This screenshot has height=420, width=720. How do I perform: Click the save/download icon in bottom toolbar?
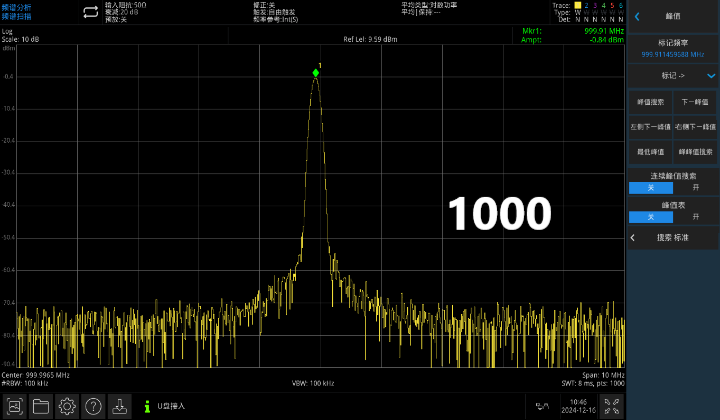coord(119,406)
